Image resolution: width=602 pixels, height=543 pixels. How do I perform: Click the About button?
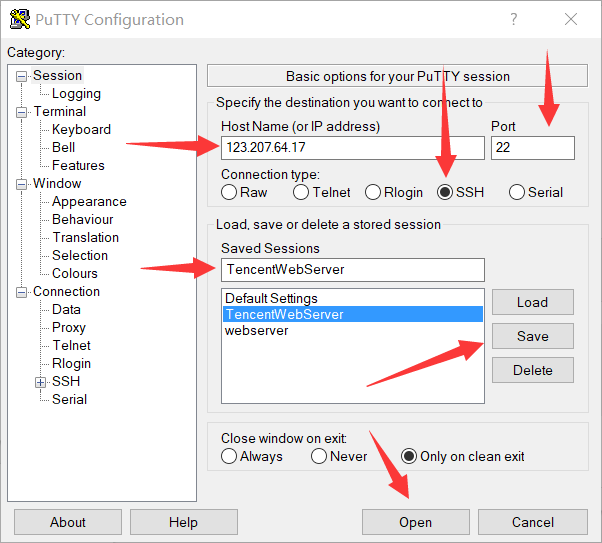[68, 522]
